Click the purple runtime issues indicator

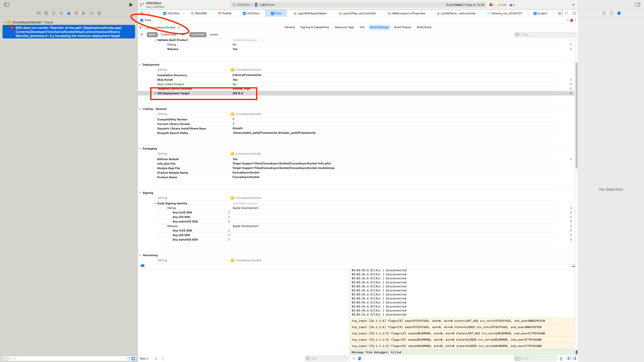[x=512, y=5]
